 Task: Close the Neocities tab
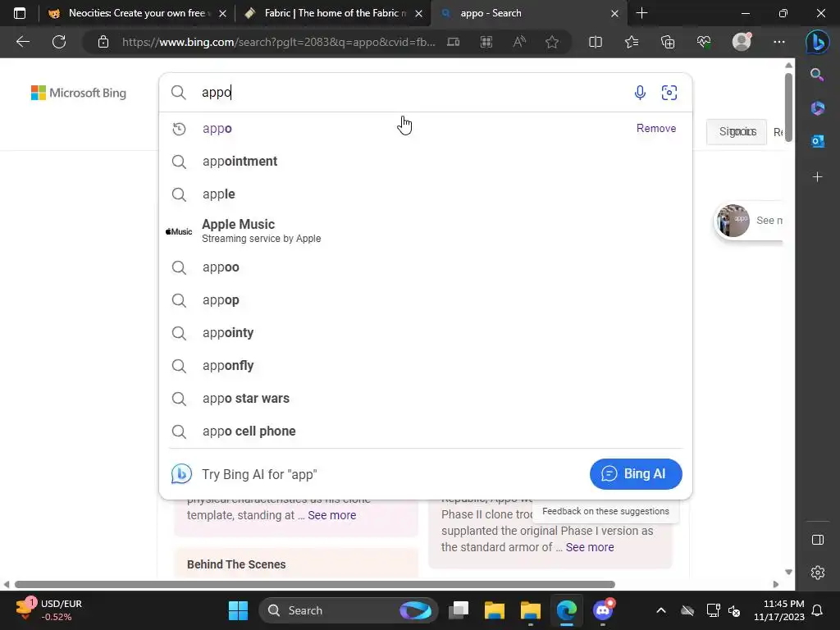tap(223, 13)
